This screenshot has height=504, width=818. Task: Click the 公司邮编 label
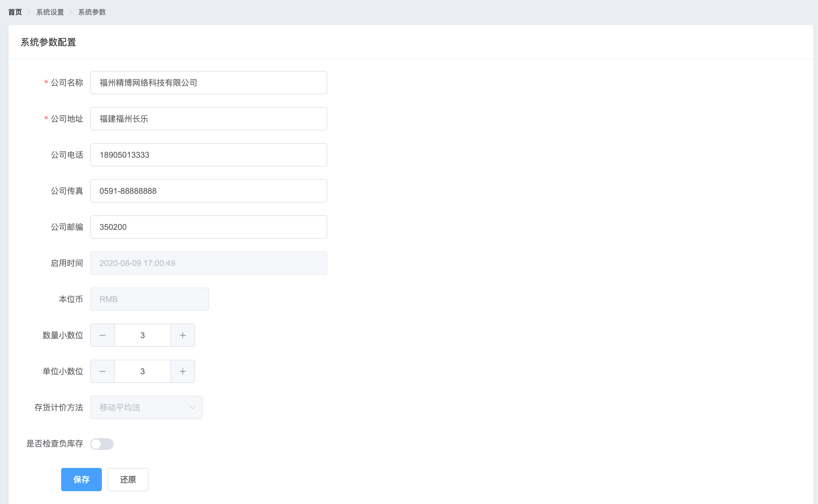pyautogui.click(x=67, y=227)
